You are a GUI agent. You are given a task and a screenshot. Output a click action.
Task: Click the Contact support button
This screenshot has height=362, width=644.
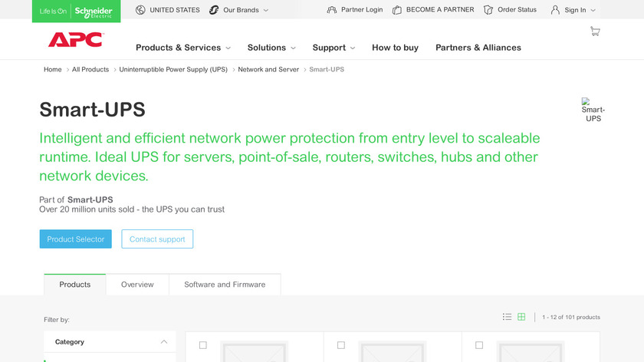(x=157, y=239)
